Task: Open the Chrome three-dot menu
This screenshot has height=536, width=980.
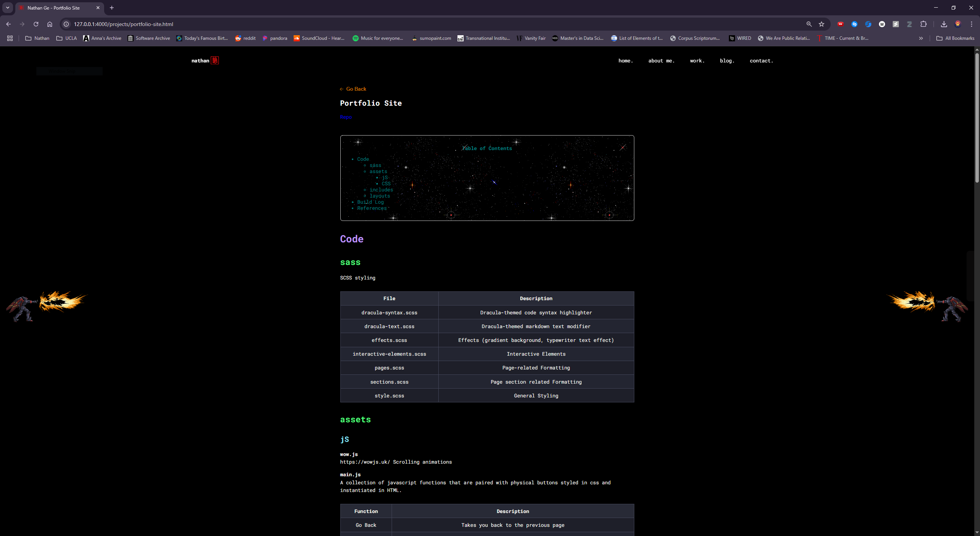Action: [x=972, y=24]
